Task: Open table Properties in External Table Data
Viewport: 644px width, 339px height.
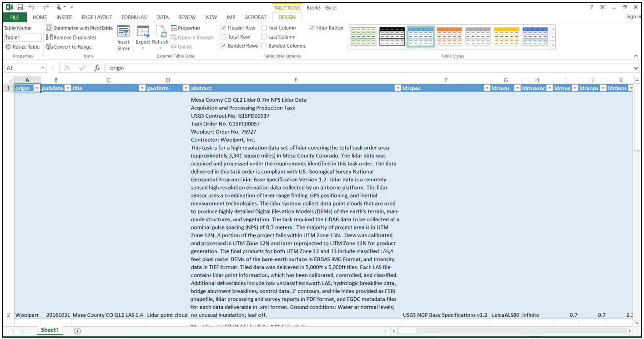Action: tap(186, 28)
